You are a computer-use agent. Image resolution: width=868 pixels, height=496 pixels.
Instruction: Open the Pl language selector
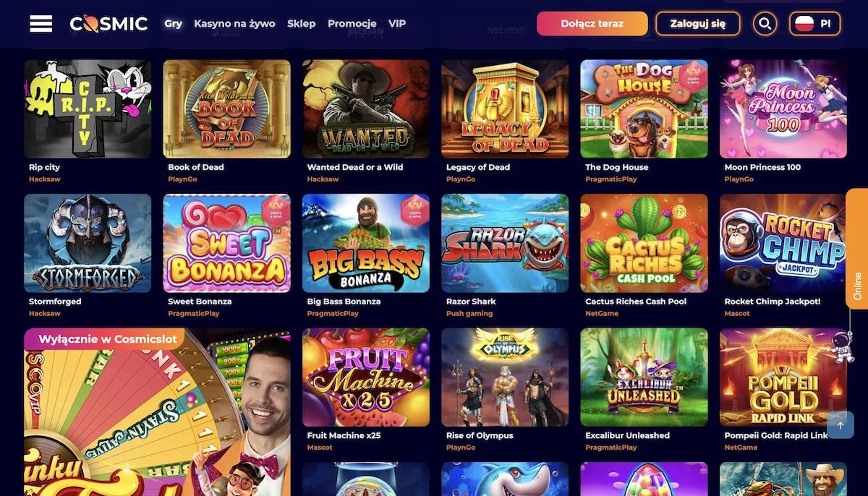(x=814, y=24)
